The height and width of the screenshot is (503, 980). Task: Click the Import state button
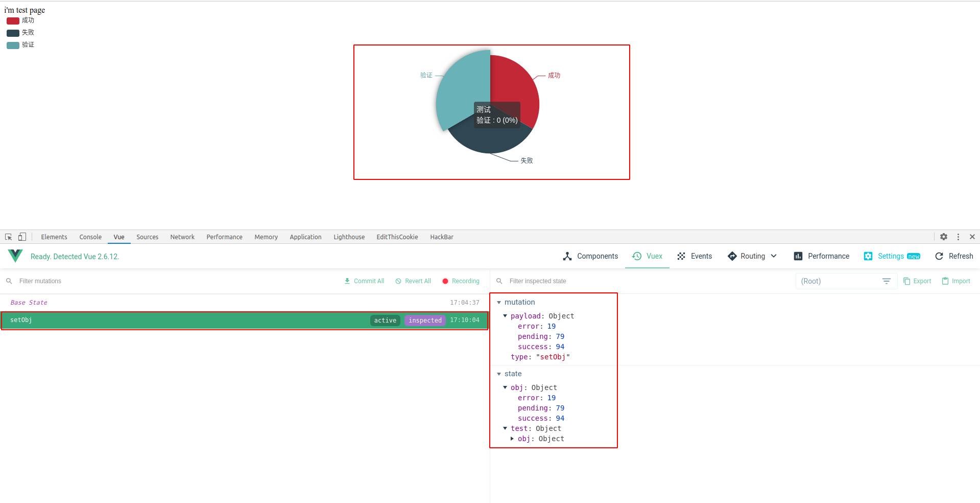click(956, 281)
